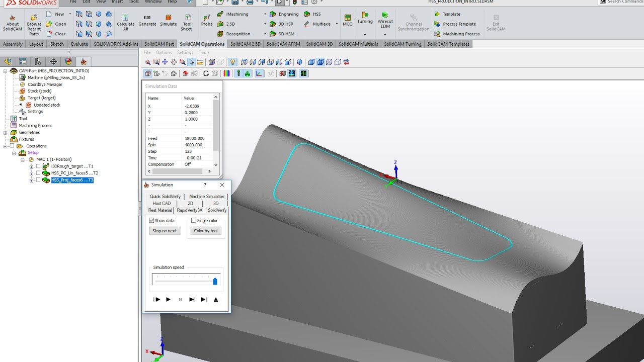Click the rainbow color spectrum icon
This screenshot has height=362, width=644.
(227, 73)
